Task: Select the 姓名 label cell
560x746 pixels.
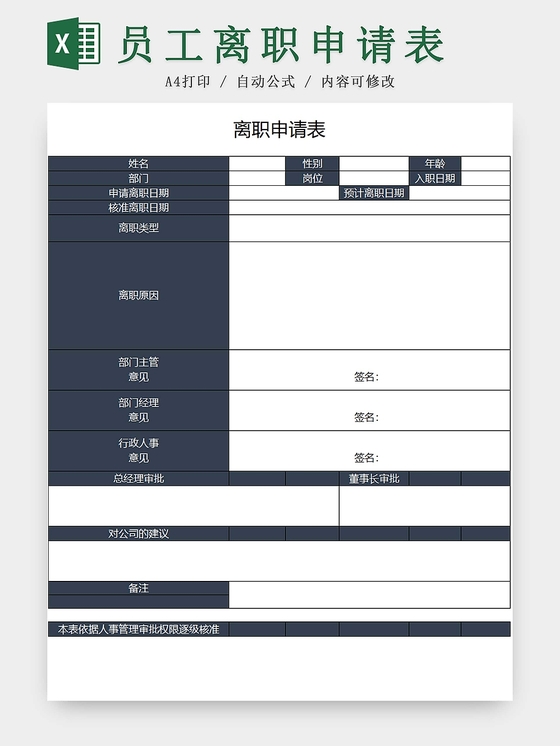Action: pos(138,164)
